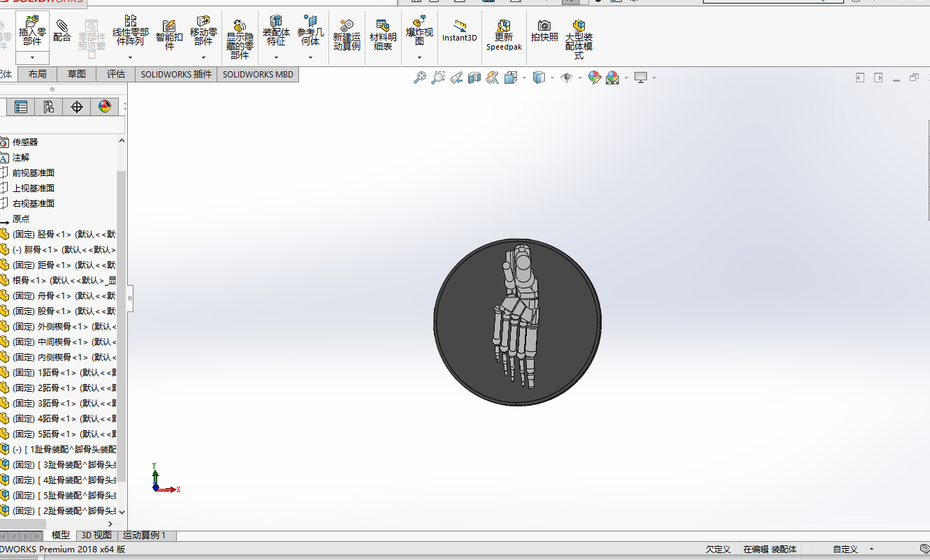Select the 移动零部件 (Move Component) tool
This screenshot has height=560, width=930.
pos(203,31)
